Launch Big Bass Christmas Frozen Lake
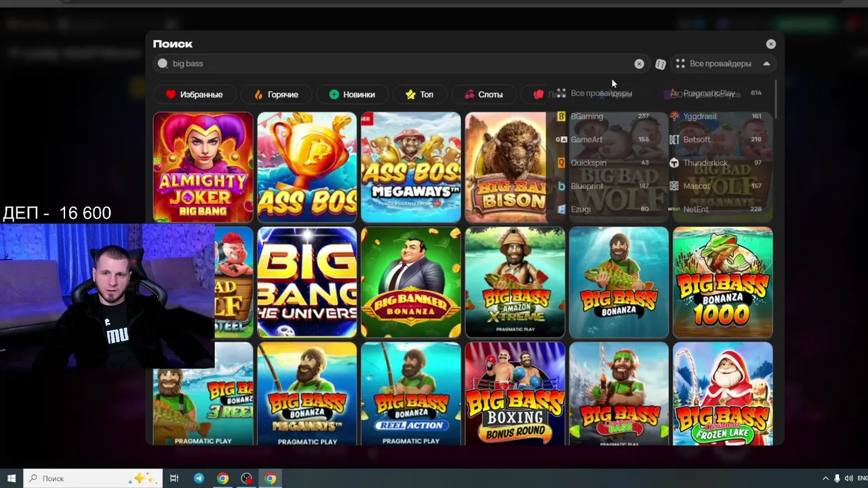 (723, 394)
